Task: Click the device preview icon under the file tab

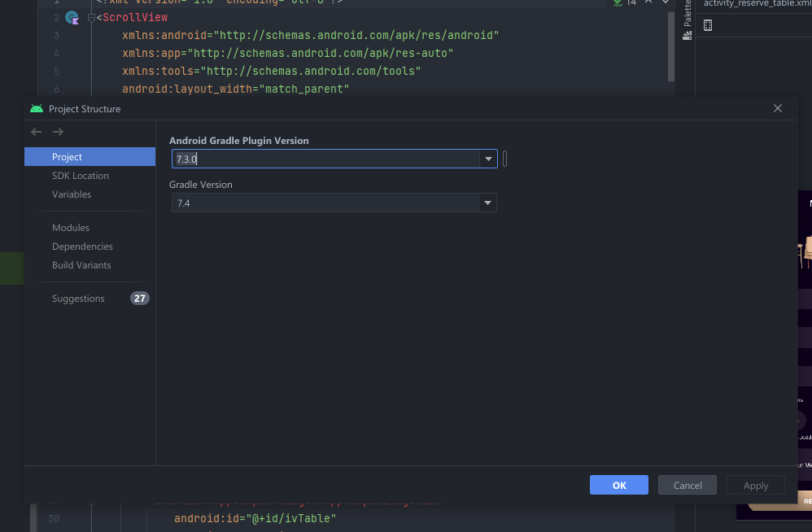Action: pyautogui.click(x=707, y=25)
